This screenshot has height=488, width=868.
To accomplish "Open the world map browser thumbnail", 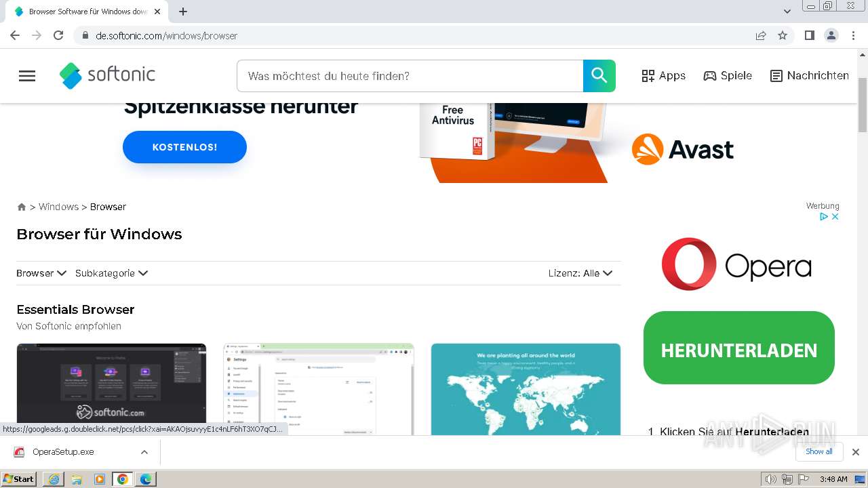I will pyautogui.click(x=526, y=389).
